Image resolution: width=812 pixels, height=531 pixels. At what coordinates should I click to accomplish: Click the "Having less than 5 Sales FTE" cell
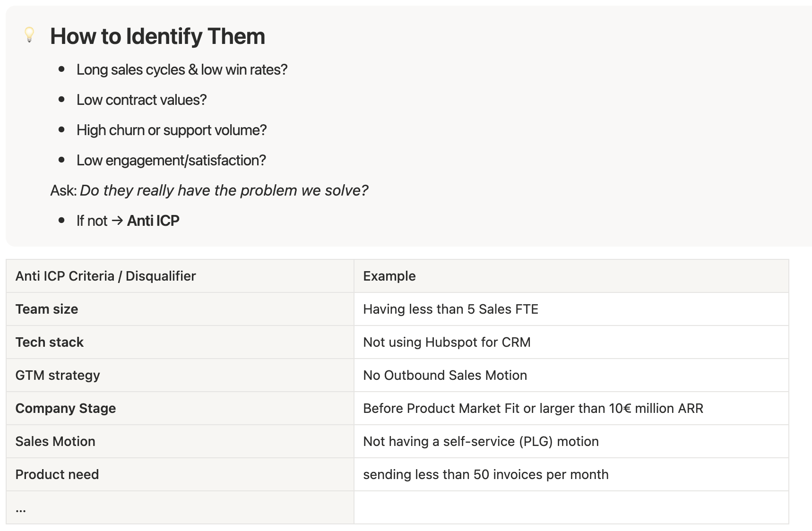(x=450, y=309)
